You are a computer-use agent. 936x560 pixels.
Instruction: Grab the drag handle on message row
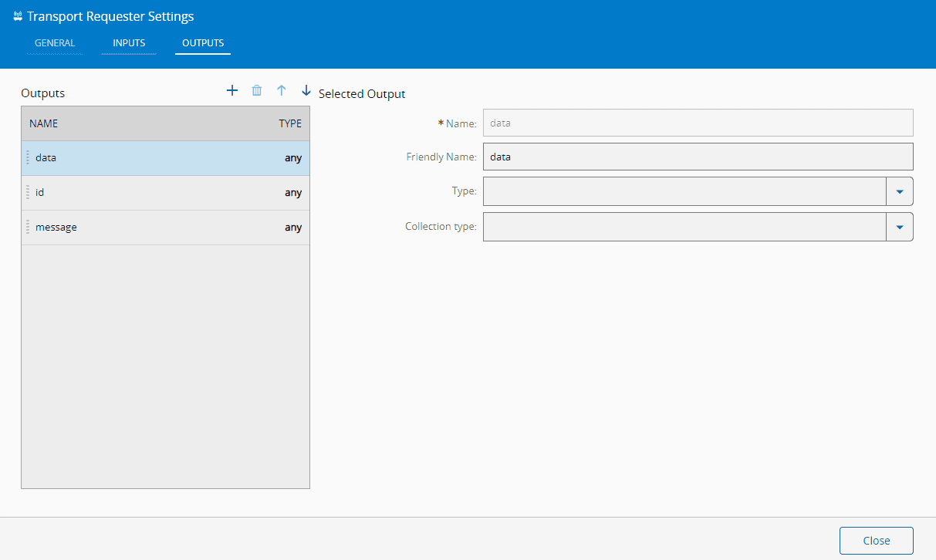pyautogui.click(x=28, y=228)
